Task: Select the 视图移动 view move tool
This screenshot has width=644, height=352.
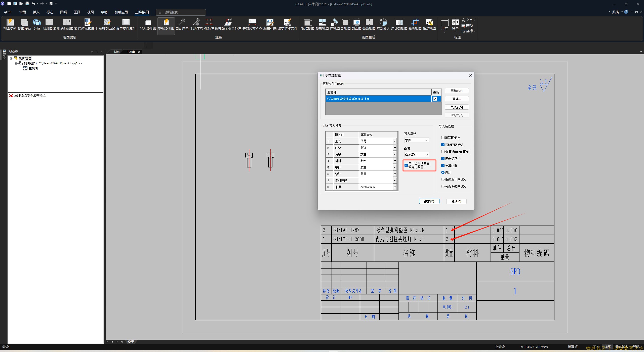Action: click(x=24, y=24)
